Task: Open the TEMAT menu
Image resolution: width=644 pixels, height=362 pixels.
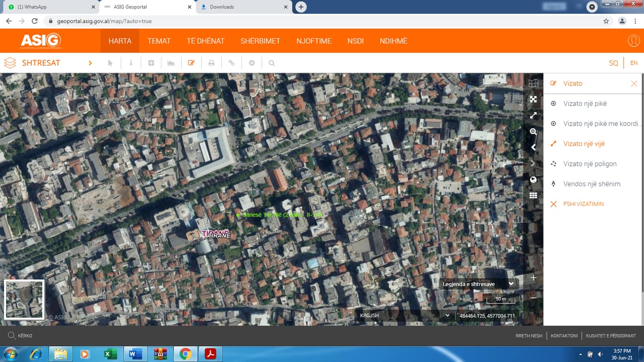Action: (159, 41)
